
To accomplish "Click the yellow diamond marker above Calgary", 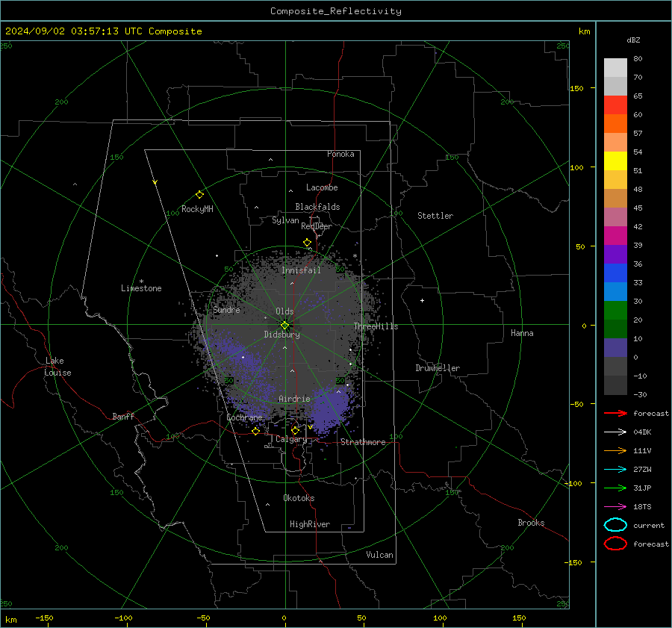I will (295, 430).
